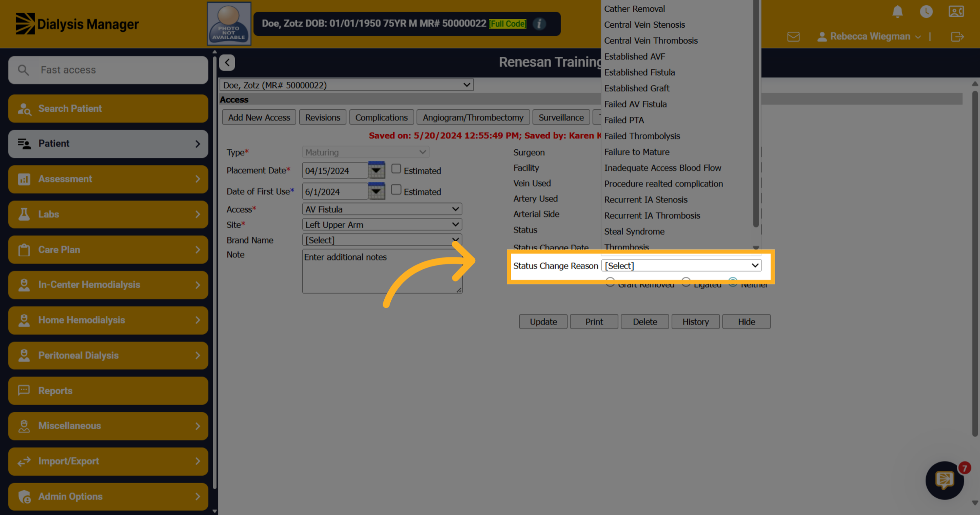Screen dimensions: 980x515
Task: Open the notifications bell icon
Action: (897, 11)
